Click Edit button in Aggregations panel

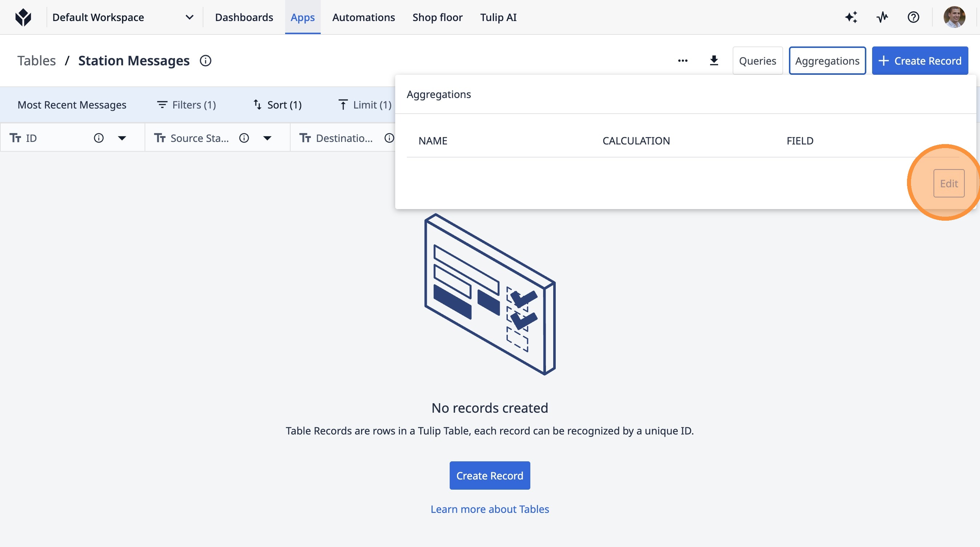948,184
